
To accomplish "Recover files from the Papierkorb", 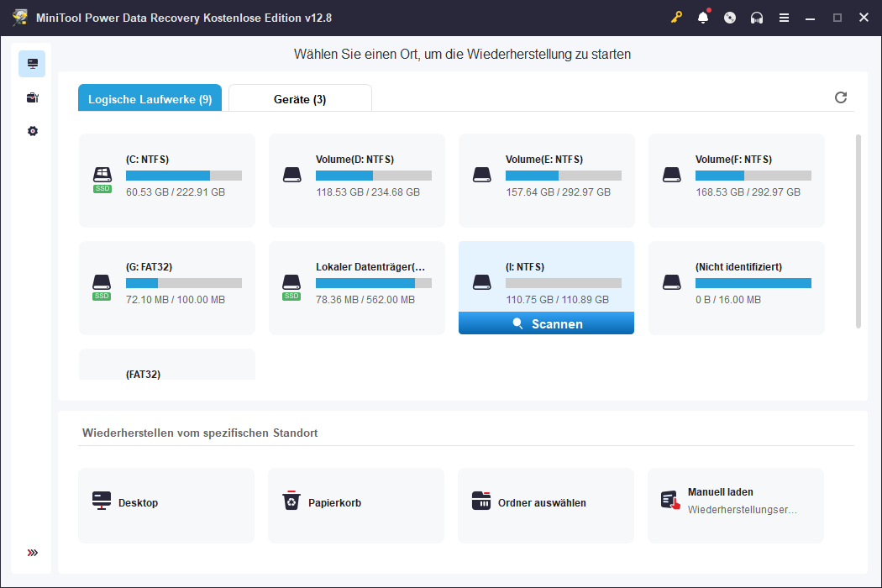I will pos(355,505).
